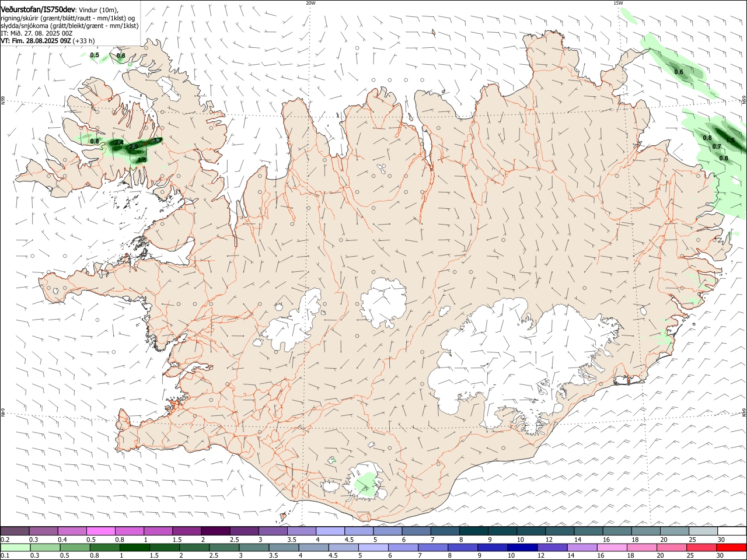747x560 pixels.
Task: Click the darkest green 1 mm rain legend swatch
Action: (x=134, y=547)
